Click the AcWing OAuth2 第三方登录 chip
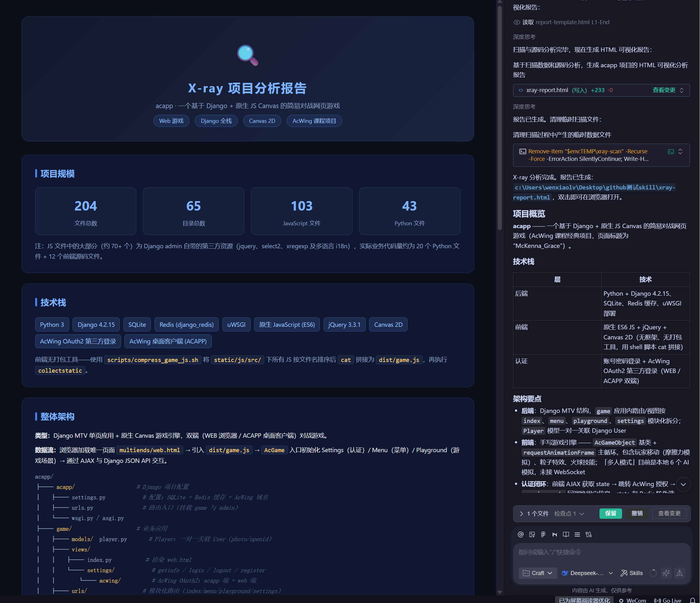Viewport: 700px width, 603px height. coord(78,341)
